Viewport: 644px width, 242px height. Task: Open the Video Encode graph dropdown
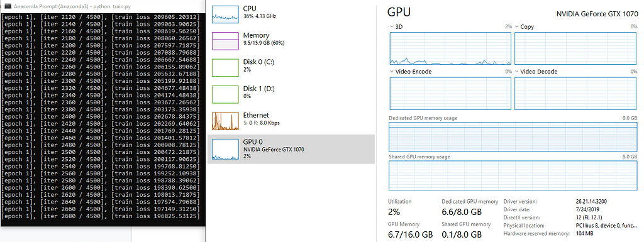coord(391,72)
